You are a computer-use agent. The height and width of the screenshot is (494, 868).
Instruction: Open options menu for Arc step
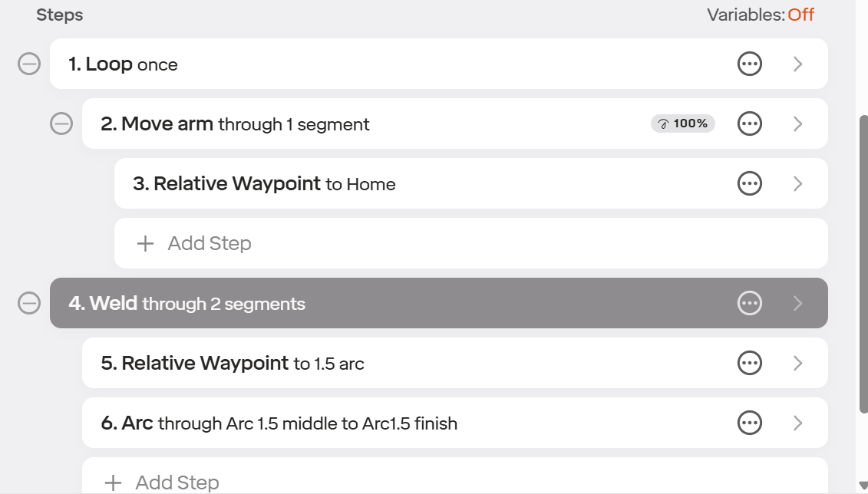750,423
